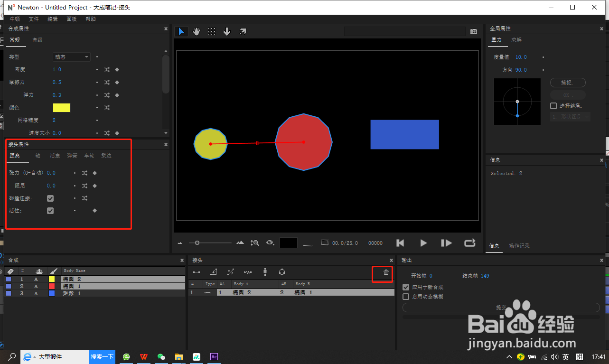Create a pivot joint
609x364 pixels.
pyautogui.click(x=214, y=272)
